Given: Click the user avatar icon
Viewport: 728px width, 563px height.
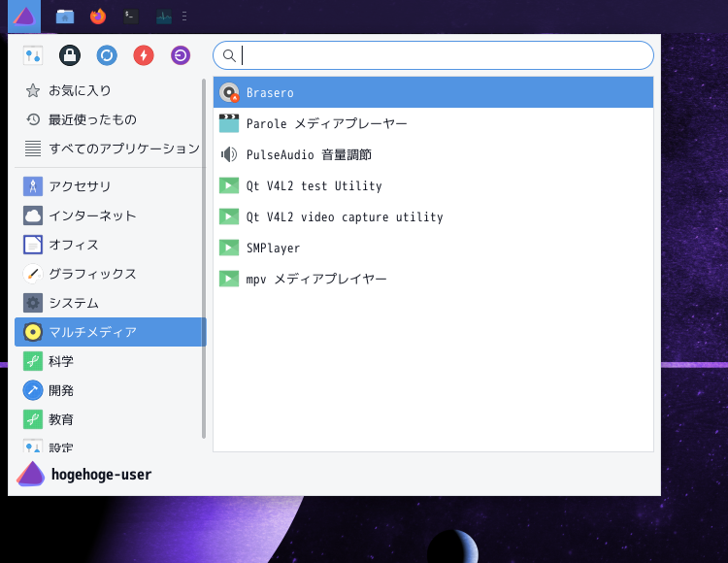Looking at the screenshot, I should (31, 474).
